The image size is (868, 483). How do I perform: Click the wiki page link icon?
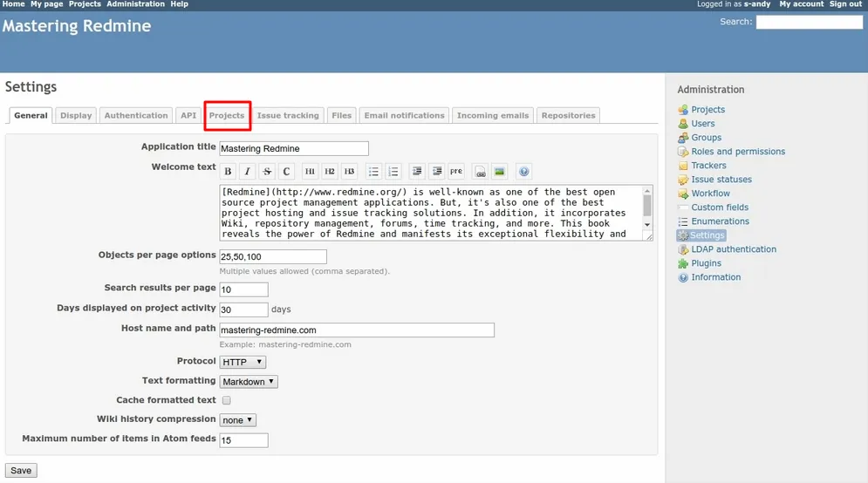coord(480,172)
